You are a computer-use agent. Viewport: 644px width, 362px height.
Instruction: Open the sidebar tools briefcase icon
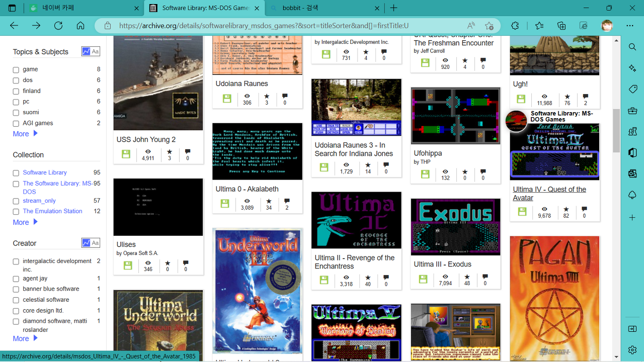coord(632,111)
